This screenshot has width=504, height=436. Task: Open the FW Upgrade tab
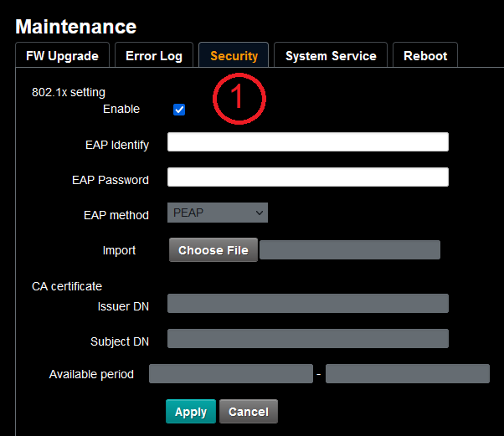(62, 56)
